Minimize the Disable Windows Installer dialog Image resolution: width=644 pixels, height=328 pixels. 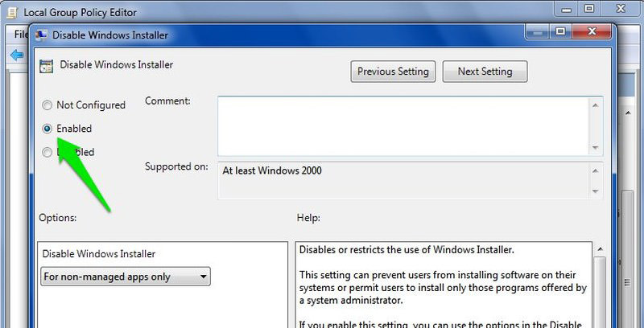(x=539, y=31)
